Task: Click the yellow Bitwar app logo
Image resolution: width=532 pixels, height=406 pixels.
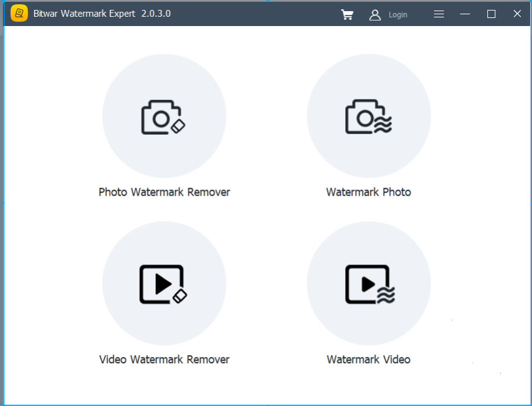Action: click(x=19, y=13)
